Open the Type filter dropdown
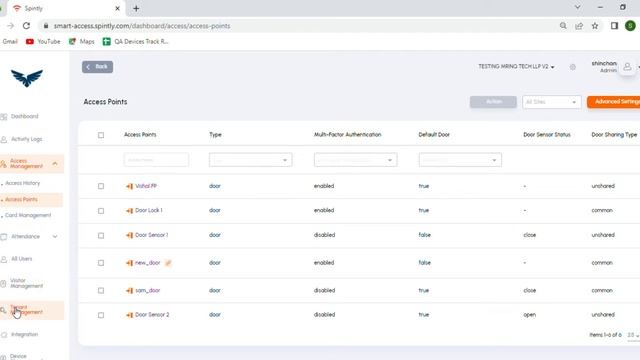 tap(251, 160)
